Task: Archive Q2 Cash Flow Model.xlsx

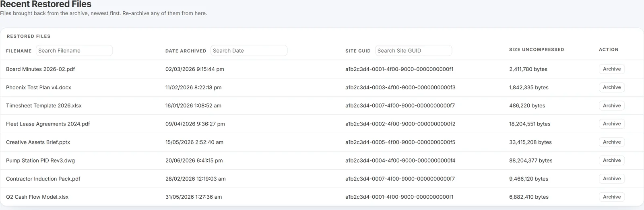Action: (612, 197)
